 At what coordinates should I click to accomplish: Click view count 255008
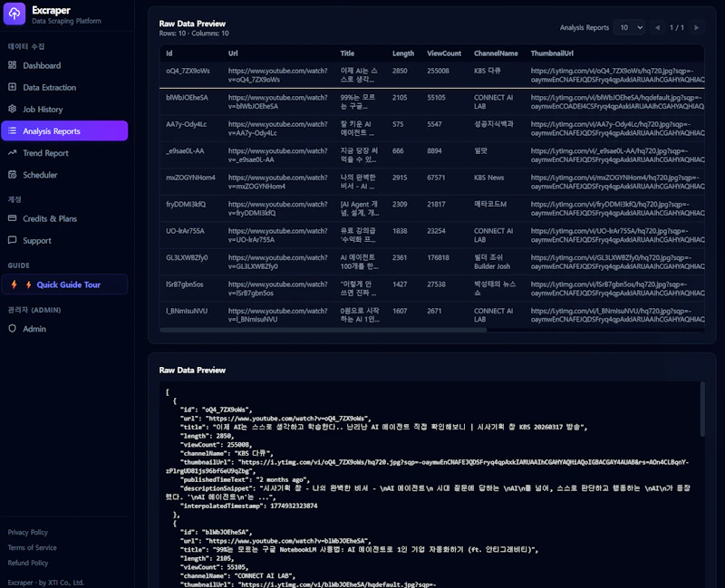pos(438,71)
